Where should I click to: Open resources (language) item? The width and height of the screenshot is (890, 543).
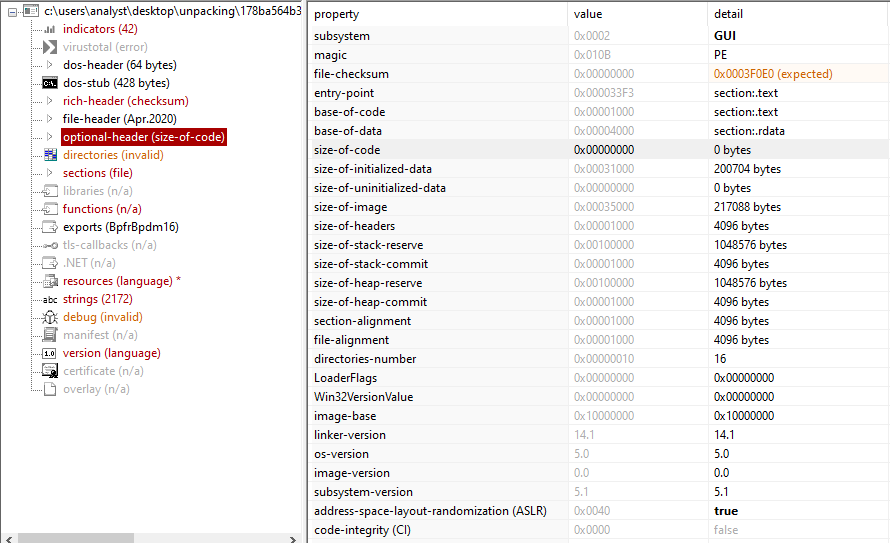[117, 281]
